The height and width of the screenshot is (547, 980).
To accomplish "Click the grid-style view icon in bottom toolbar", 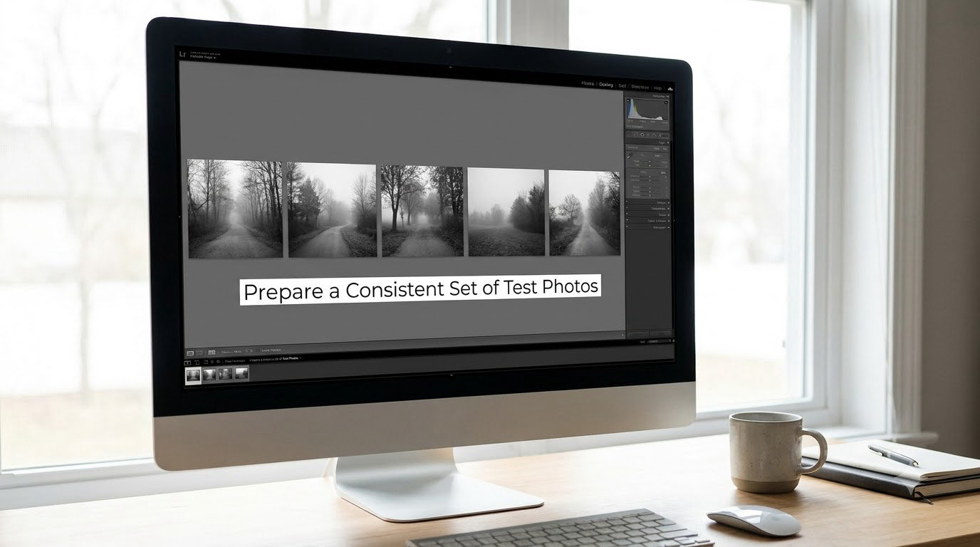I will tap(212, 353).
